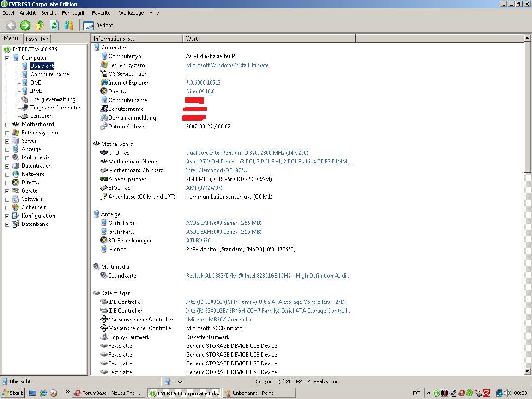532x399 pixels.
Task: Click the Datenbank tree icon
Action: [16, 224]
